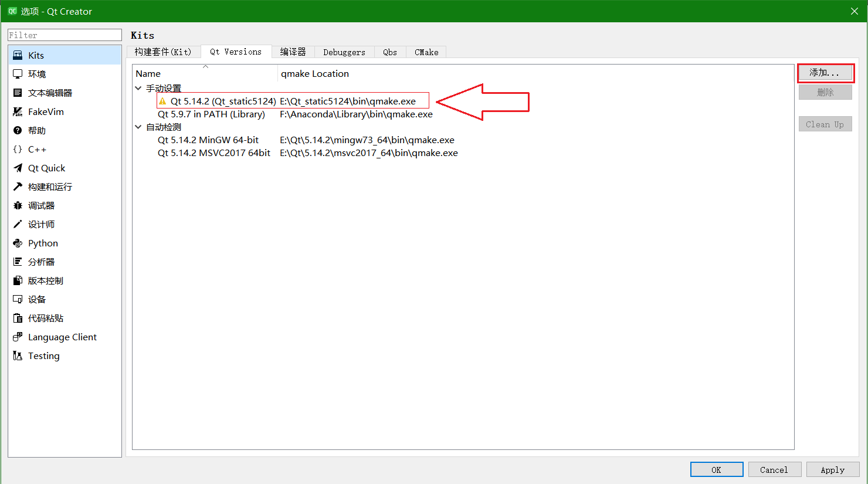This screenshot has width=868, height=484.
Task: Select the Testing sidebar entry
Action: point(43,355)
